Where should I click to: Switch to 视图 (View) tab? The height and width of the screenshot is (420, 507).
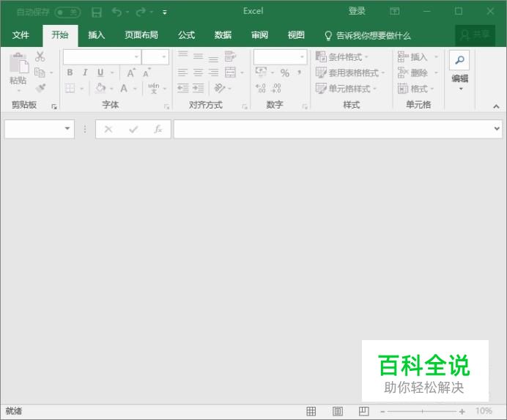[296, 35]
